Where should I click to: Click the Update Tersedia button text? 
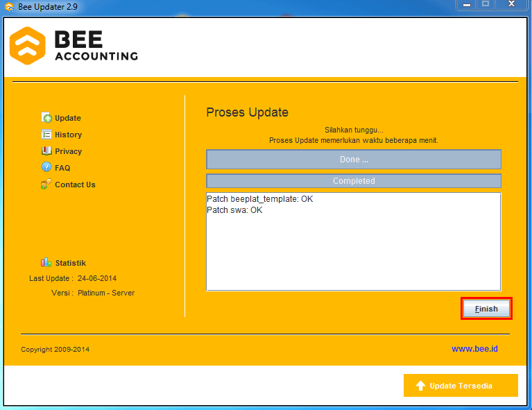(461, 386)
